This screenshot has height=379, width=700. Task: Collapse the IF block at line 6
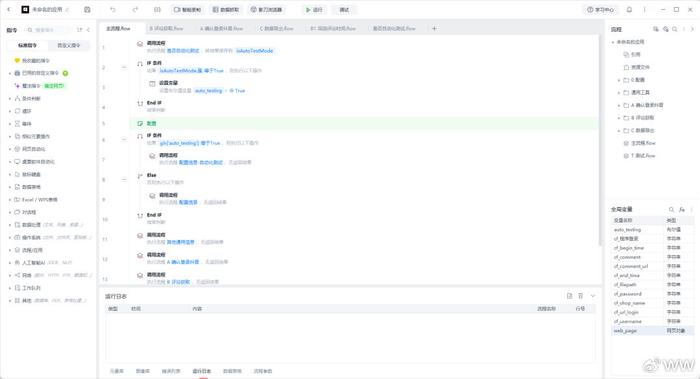(124, 139)
